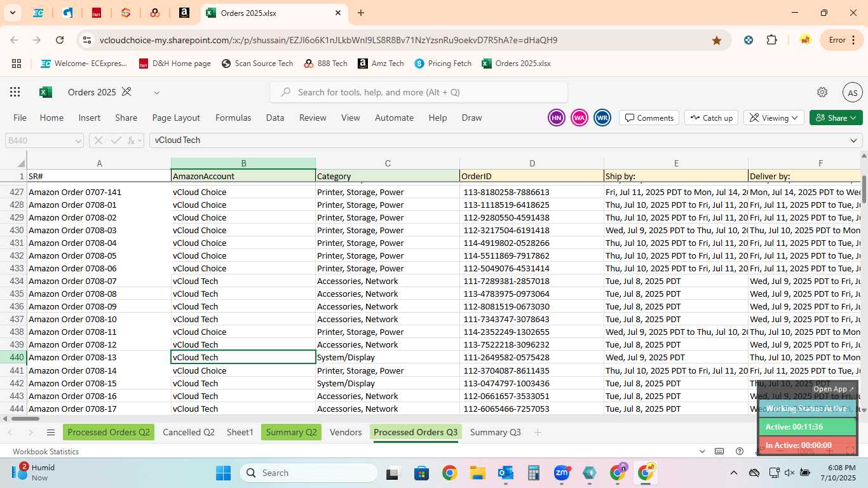Open Excel settings gear icon
The image size is (868, 488).
(x=822, y=92)
